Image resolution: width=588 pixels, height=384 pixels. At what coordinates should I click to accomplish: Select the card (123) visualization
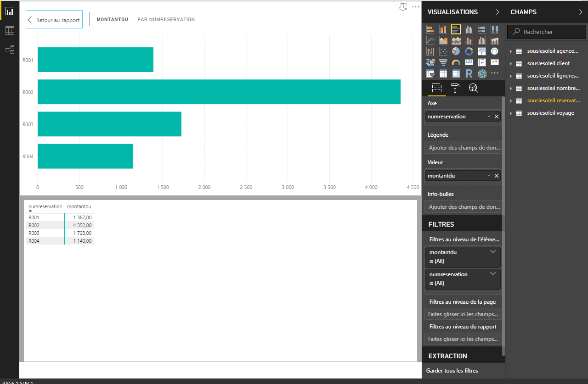point(469,62)
